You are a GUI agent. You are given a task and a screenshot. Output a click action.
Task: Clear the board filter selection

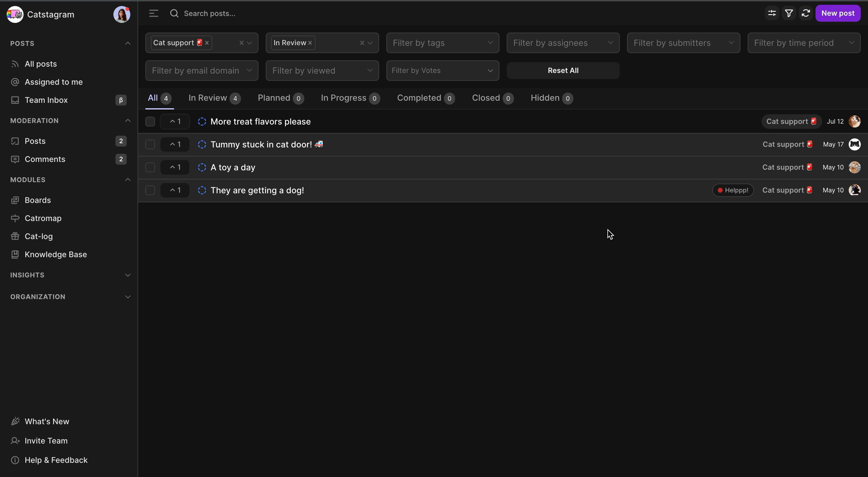click(x=241, y=43)
